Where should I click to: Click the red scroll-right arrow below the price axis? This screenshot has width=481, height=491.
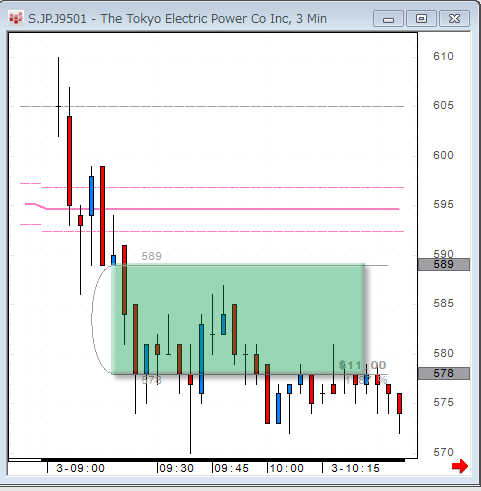(460, 466)
